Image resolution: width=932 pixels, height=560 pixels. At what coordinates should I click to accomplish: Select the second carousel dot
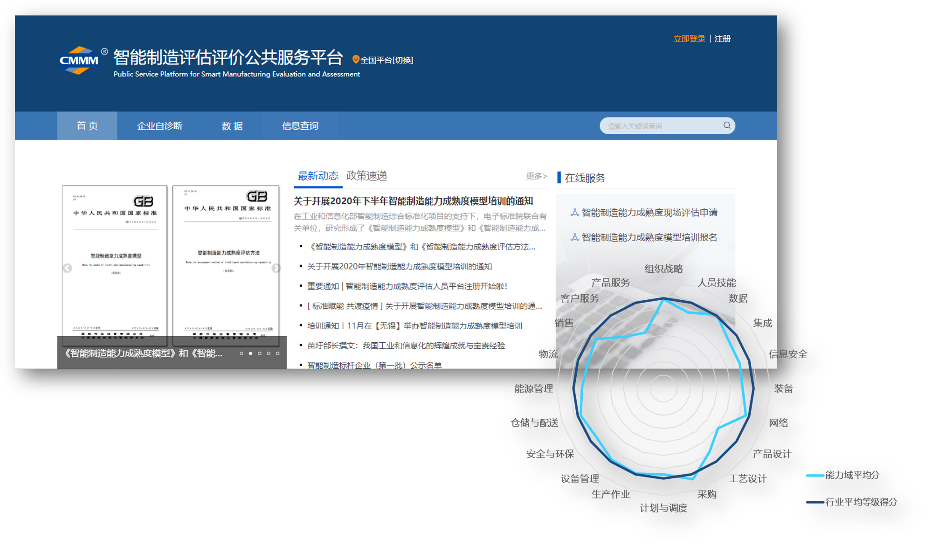click(x=250, y=353)
